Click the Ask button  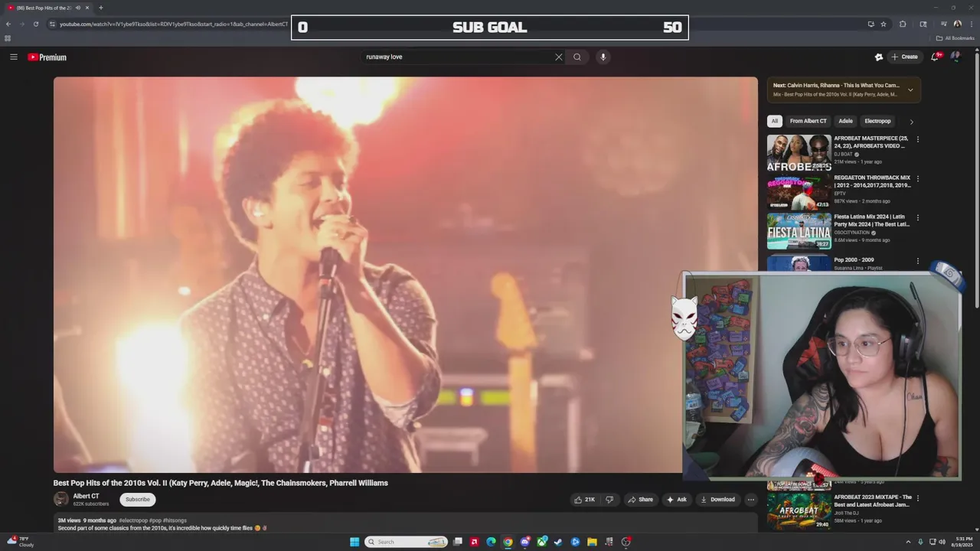coord(677,500)
